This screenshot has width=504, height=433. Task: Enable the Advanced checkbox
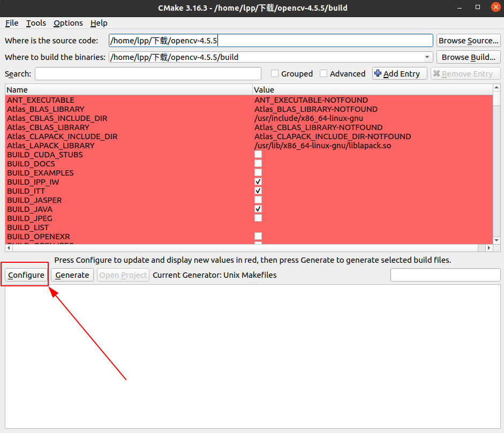click(x=324, y=73)
